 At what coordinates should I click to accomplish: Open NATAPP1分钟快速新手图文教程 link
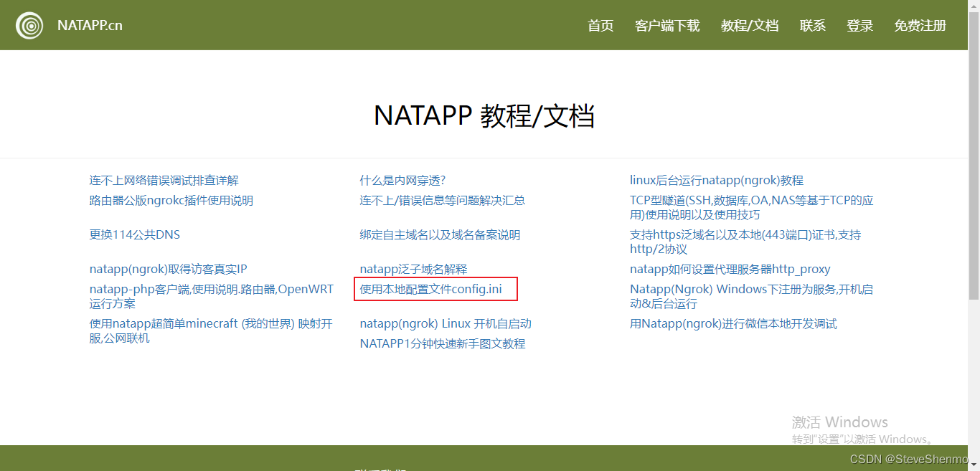(443, 344)
